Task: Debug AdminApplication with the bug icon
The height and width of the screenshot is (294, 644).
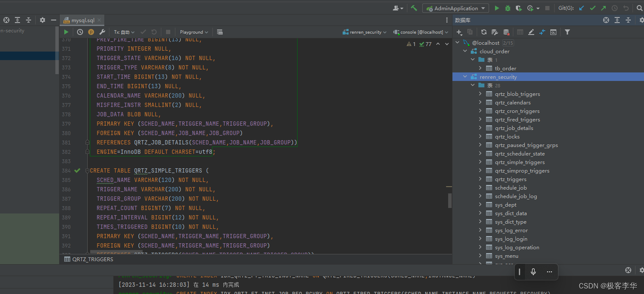Action: [x=507, y=8]
